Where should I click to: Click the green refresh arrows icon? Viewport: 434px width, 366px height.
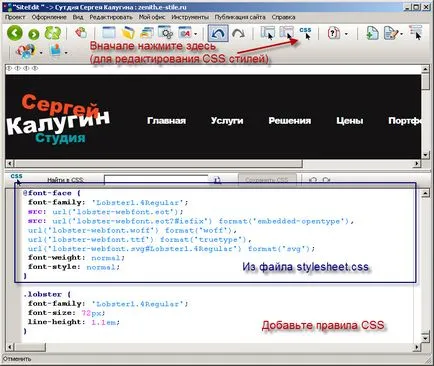pos(53,33)
